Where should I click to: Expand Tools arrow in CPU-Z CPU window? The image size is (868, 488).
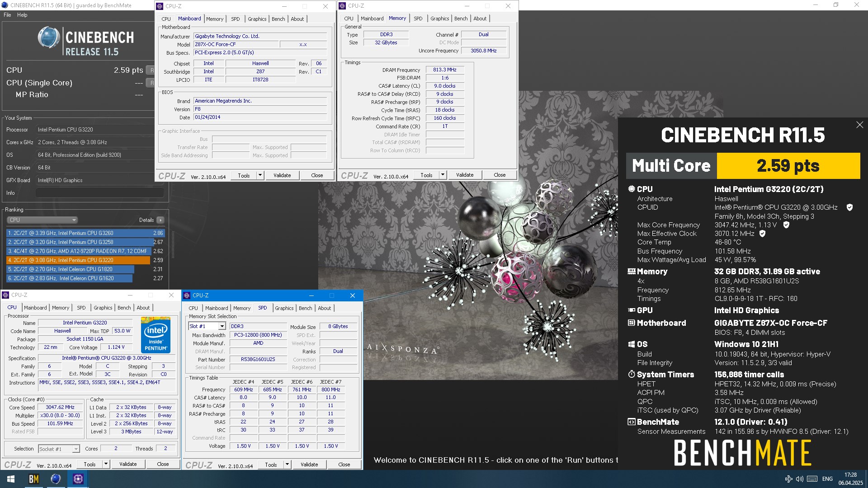tap(106, 464)
